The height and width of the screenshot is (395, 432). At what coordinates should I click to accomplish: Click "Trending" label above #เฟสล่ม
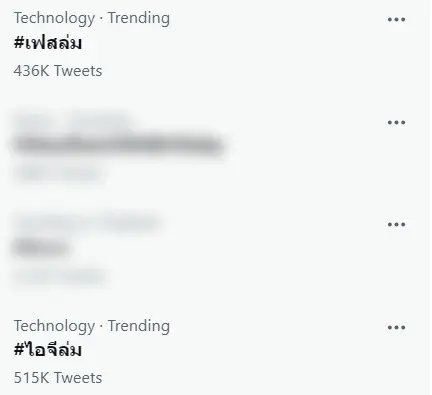[x=139, y=18]
